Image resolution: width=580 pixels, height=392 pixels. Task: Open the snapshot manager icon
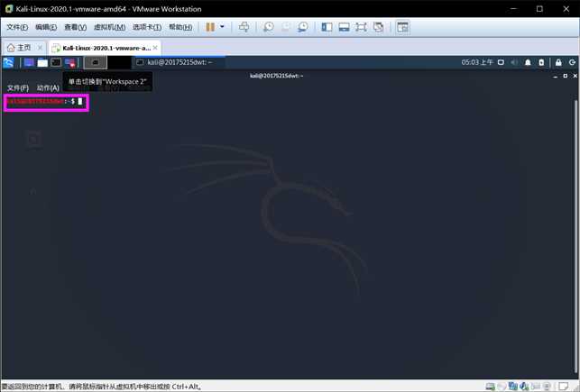click(x=303, y=27)
